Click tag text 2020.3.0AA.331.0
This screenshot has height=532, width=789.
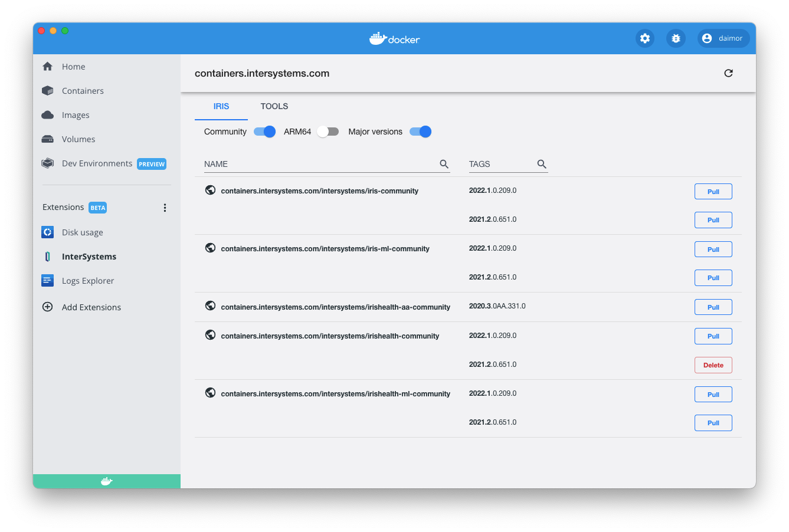(497, 306)
